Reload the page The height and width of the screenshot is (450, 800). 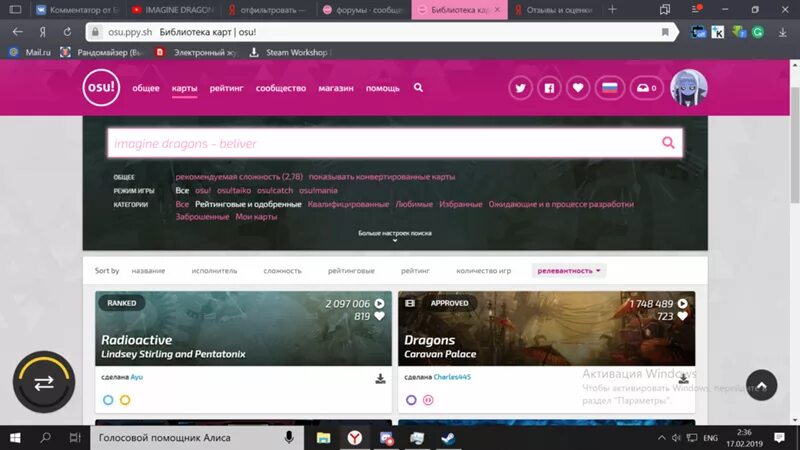coord(67,32)
